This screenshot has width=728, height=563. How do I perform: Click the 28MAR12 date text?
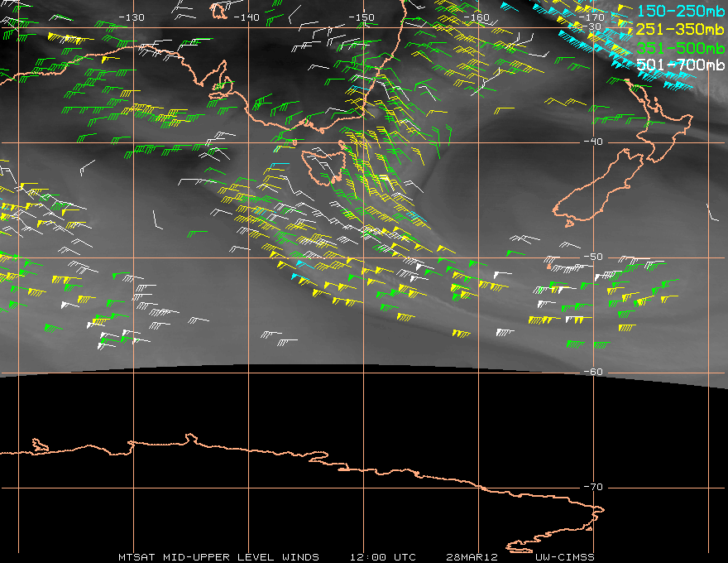[x=472, y=557]
